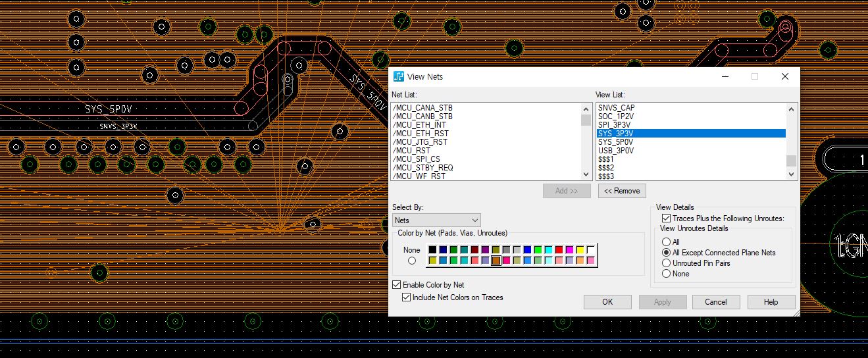Close the View Nets dialog
Screen dimensions: 868x358
[x=784, y=77]
